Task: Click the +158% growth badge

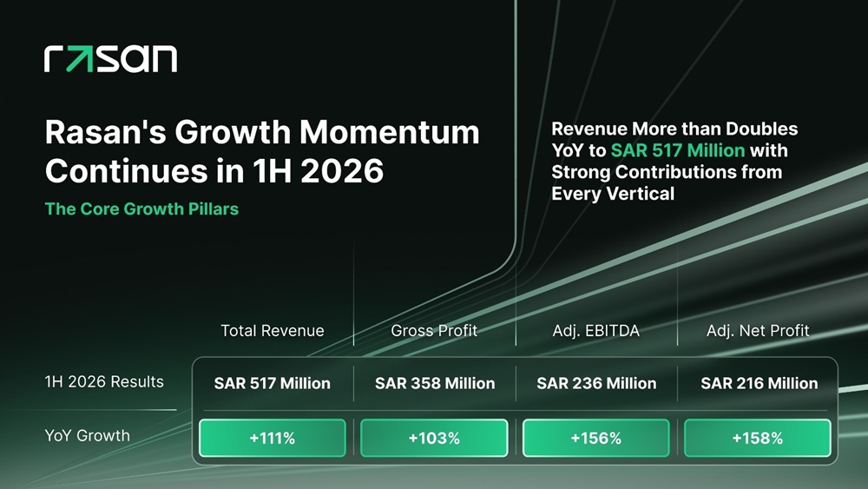Action: (758, 438)
